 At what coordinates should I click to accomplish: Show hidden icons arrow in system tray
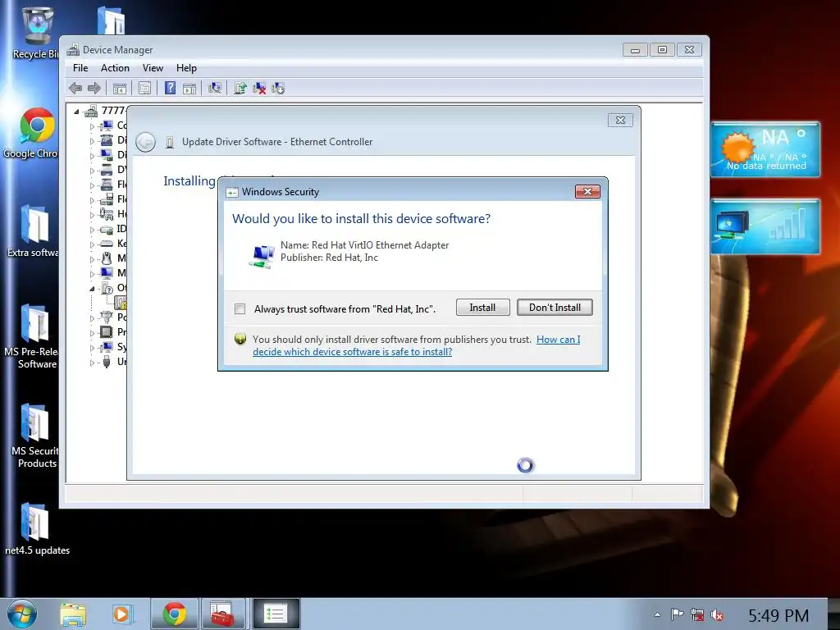pyautogui.click(x=657, y=615)
